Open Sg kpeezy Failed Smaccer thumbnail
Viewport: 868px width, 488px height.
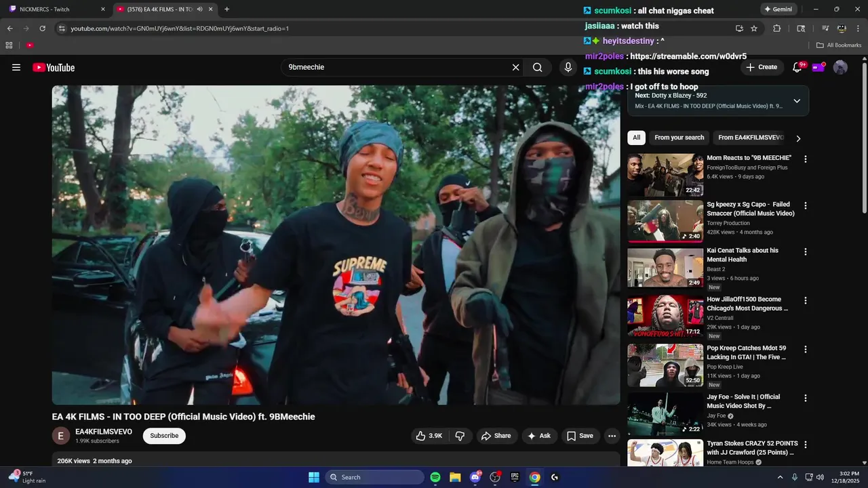coord(665,221)
